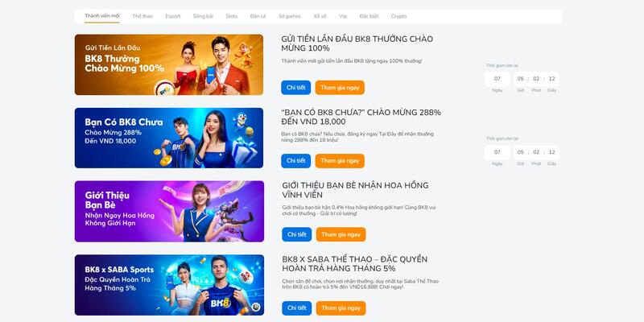View Chi tiết for referral commission promotion

click(x=297, y=234)
